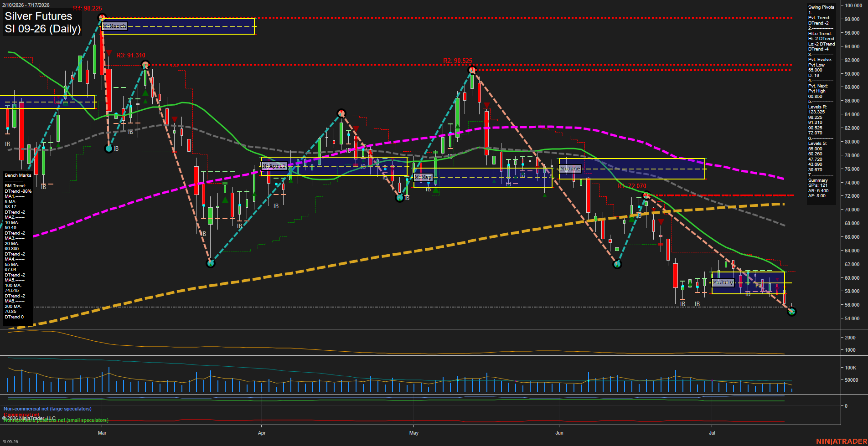Image resolution: width=868 pixels, height=446 pixels.
Task: Click the 60.865 moving average value
Action: tap(12, 249)
